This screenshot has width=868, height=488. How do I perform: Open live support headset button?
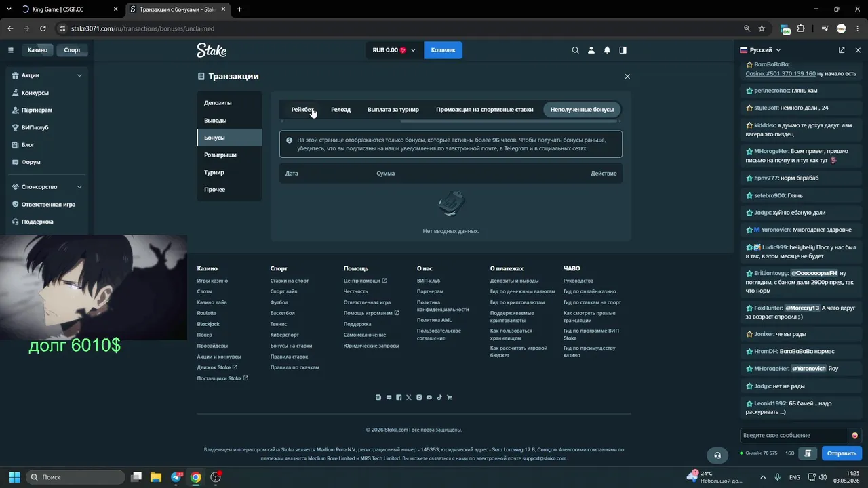point(717,455)
